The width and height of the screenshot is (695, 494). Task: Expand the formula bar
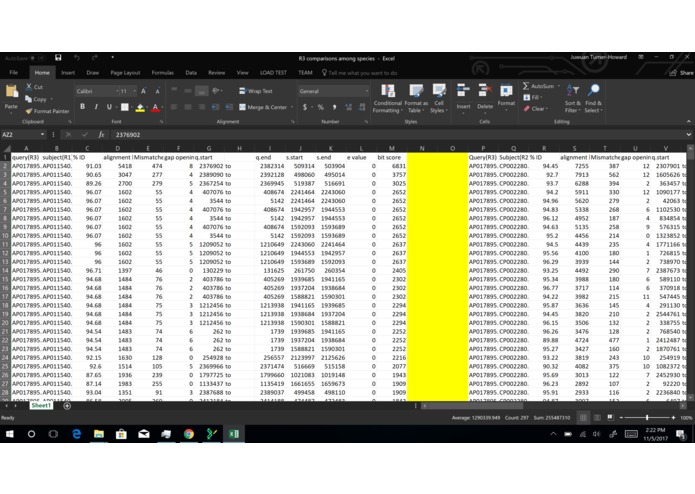688,135
